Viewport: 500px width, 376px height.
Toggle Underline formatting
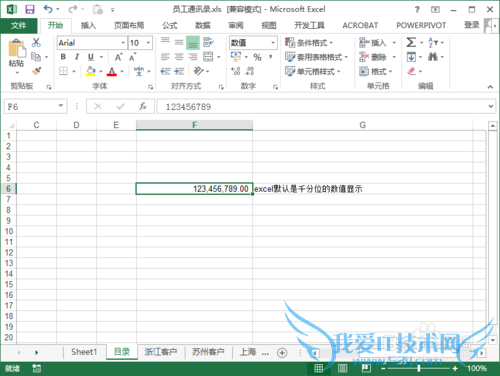[x=90, y=57]
